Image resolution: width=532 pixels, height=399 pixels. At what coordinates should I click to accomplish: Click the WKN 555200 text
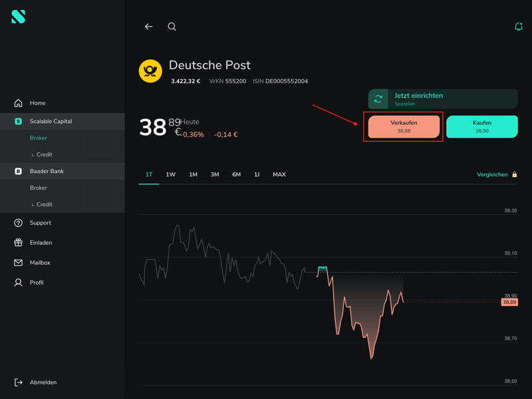227,81
